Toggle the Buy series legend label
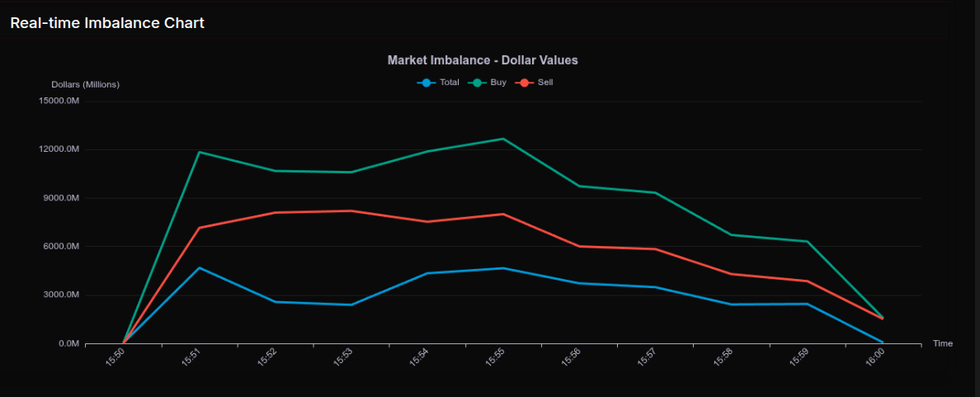Image resolution: width=980 pixels, height=397 pixels. point(498,83)
